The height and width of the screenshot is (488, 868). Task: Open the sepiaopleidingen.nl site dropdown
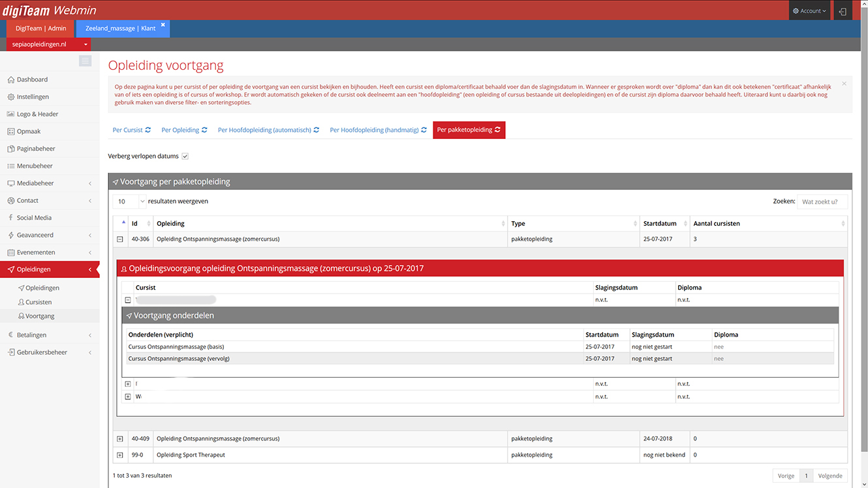point(49,44)
